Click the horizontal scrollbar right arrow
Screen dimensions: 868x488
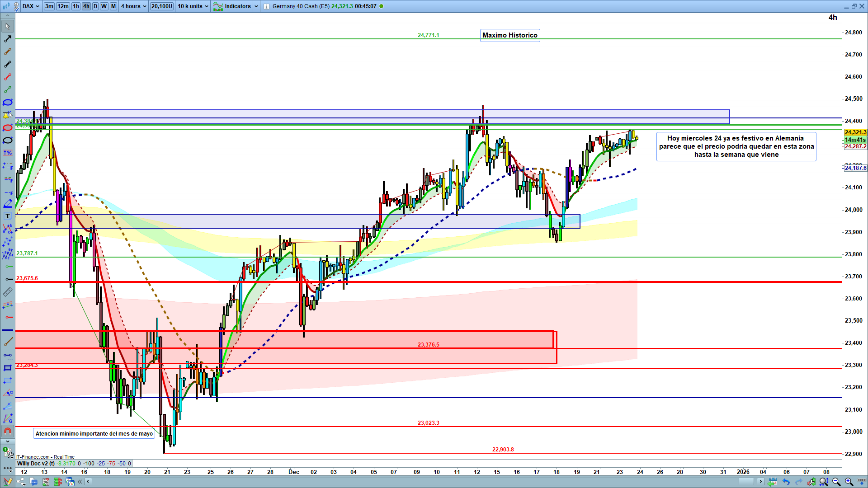761,482
